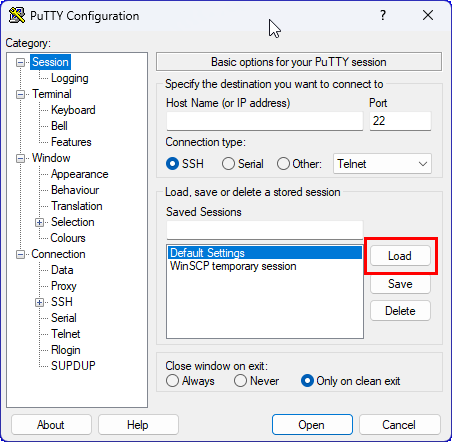
Task: Open the Colours settings category
Action: point(68,238)
